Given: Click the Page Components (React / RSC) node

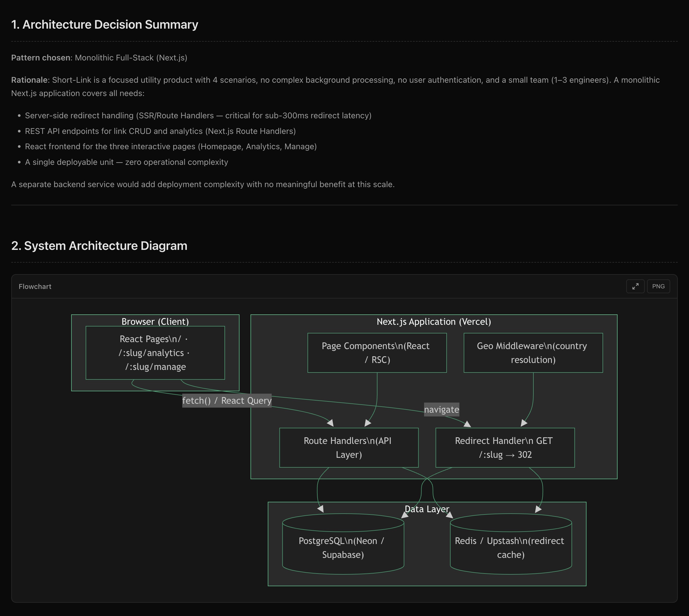Looking at the screenshot, I should tap(377, 353).
